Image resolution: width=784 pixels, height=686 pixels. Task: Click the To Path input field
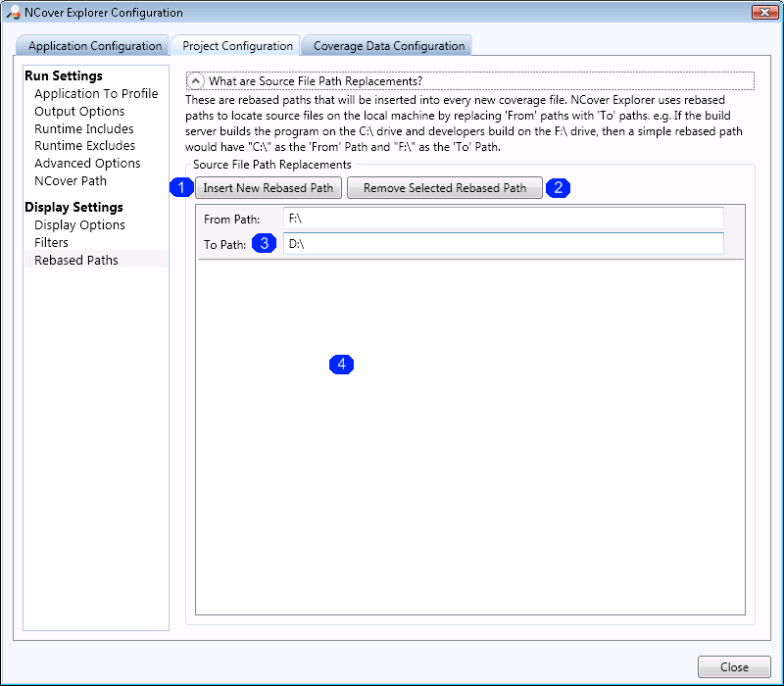tap(504, 243)
